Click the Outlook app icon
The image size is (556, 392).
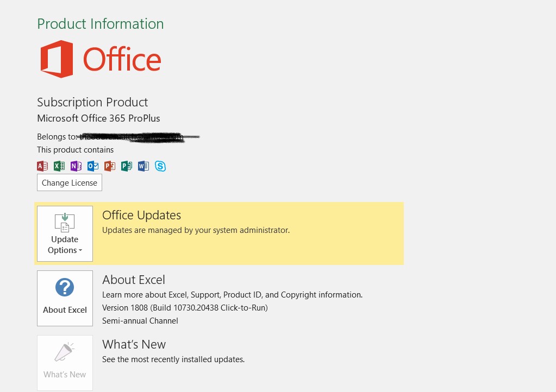tap(93, 166)
